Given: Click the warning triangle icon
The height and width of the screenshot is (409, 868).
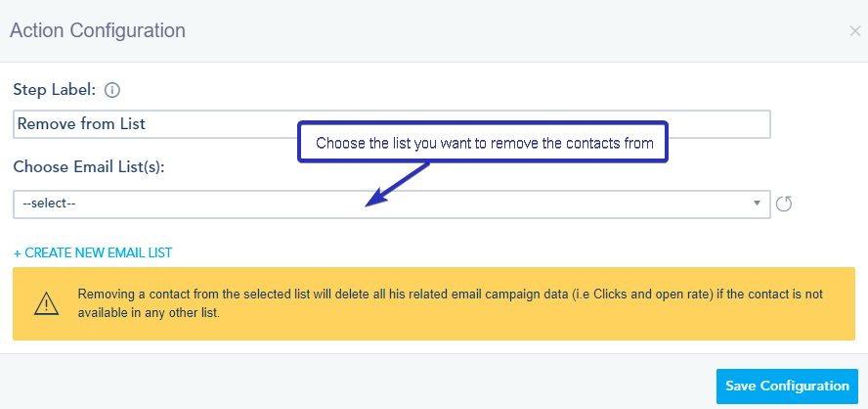Looking at the screenshot, I should pos(46,303).
